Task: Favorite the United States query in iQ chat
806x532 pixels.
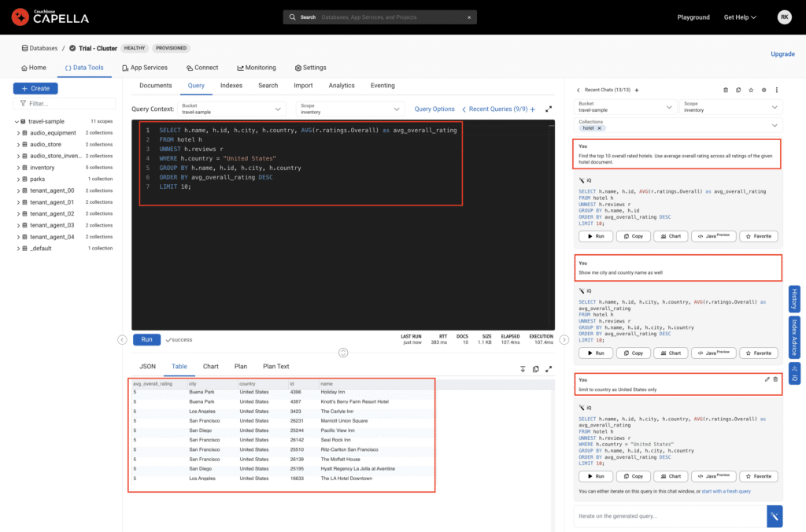Action: point(758,475)
